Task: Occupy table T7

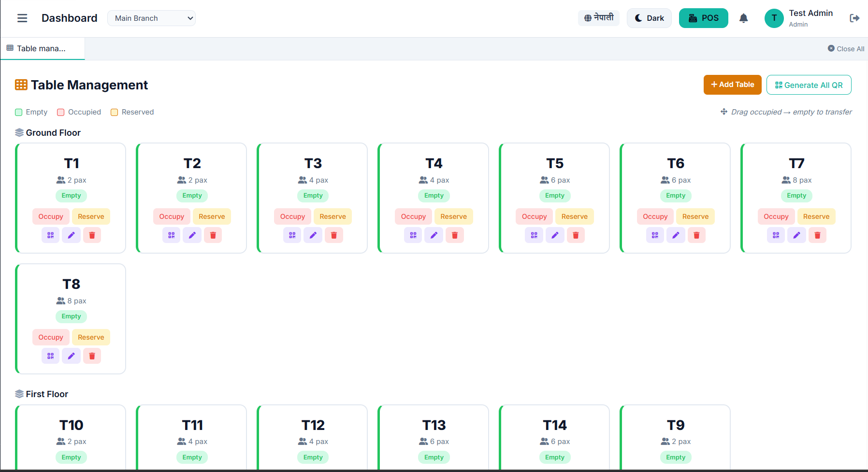Action: pyautogui.click(x=776, y=216)
